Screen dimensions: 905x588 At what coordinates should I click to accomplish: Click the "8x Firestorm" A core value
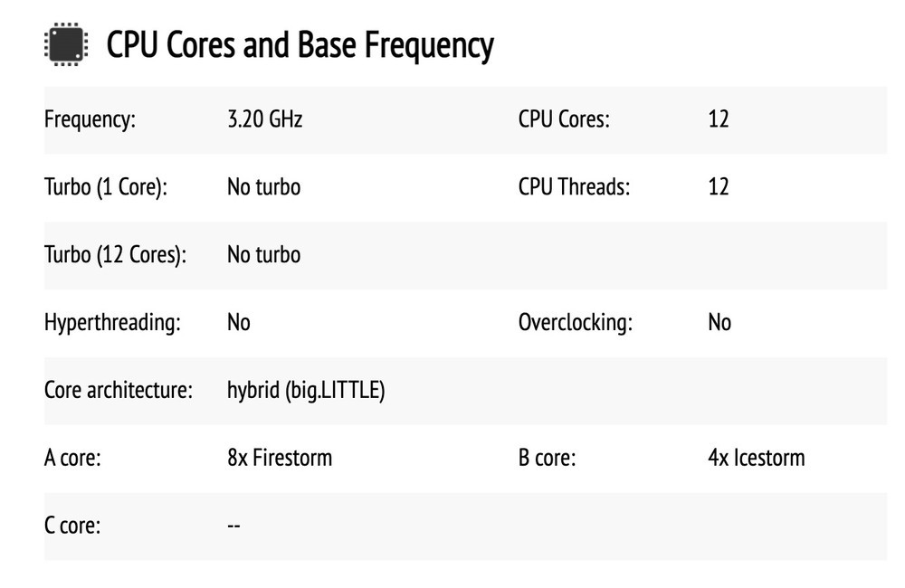tap(280, 458)
